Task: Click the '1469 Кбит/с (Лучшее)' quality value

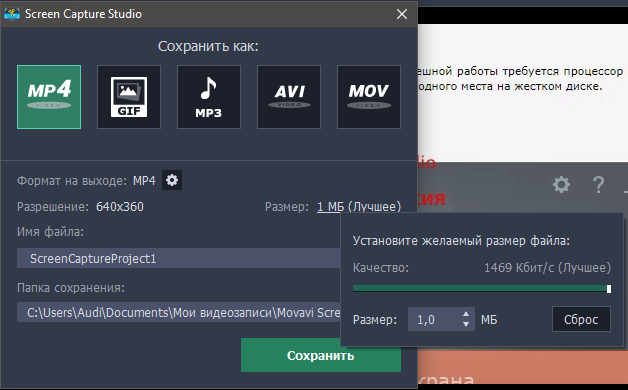Action: [547, 267]
